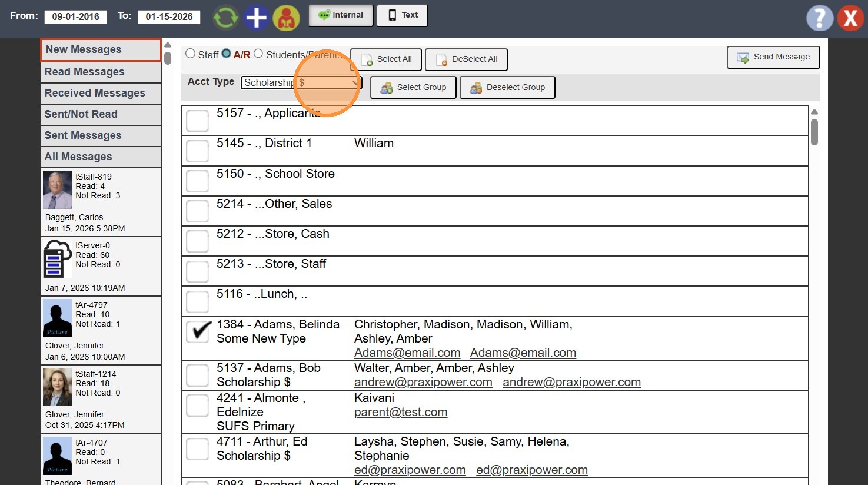Image resolution: width=868 pixels, height=485 pixels.
Task: Open the From date field
Action: coord(75,16)
